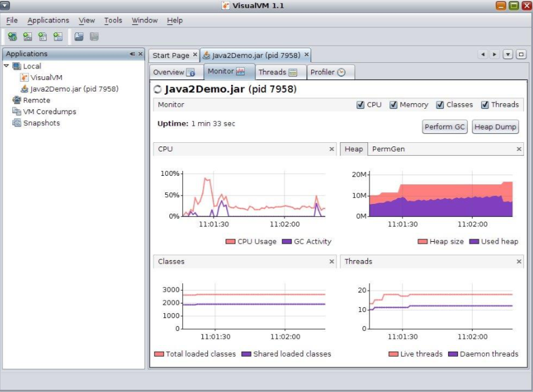Click the Add Snapshot toolbar icon

point(58,37)
